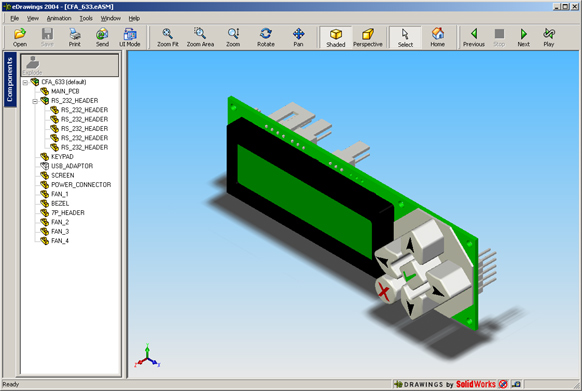Go to Previous animation view
This screenshot has height=391, width=582.
click(x=474, y=37)
